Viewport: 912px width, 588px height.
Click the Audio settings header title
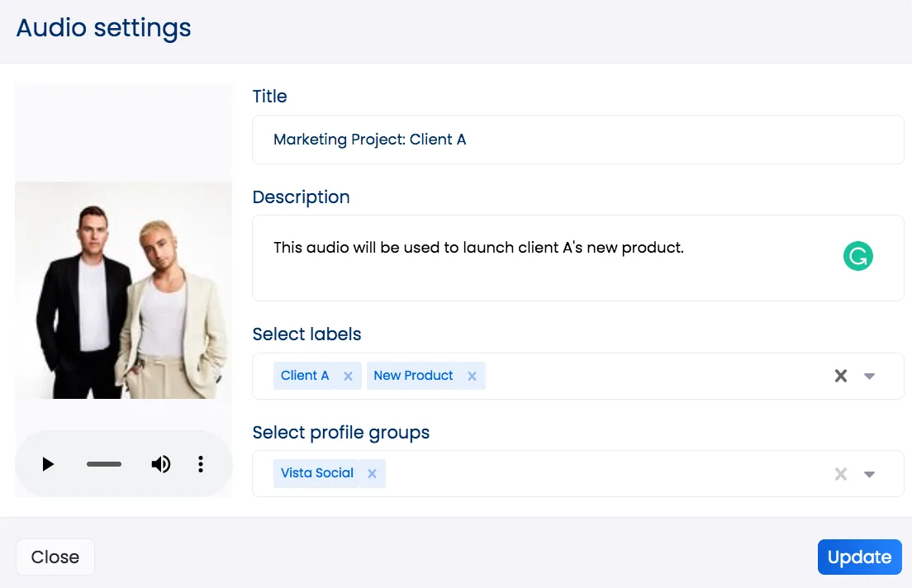(102, 27)
